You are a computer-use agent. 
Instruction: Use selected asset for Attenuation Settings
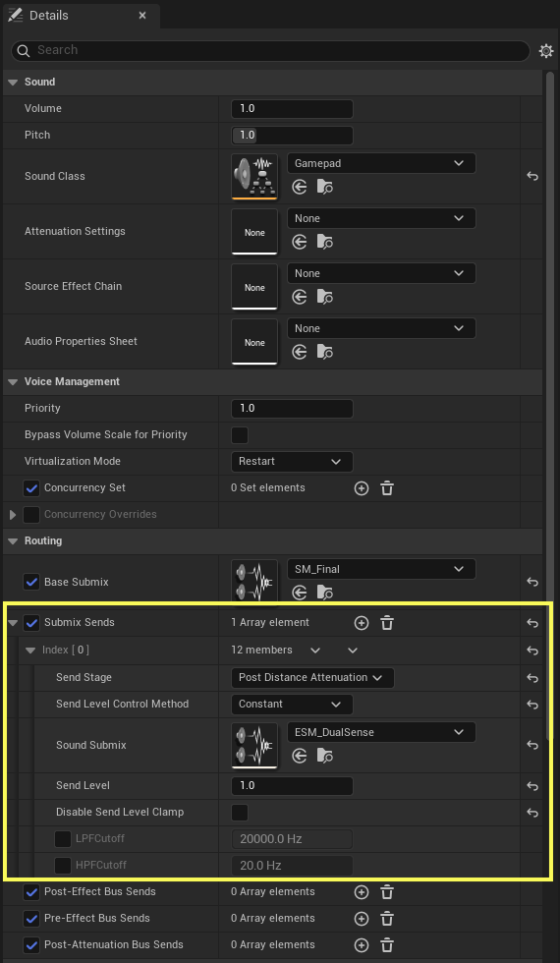point(299,242)
